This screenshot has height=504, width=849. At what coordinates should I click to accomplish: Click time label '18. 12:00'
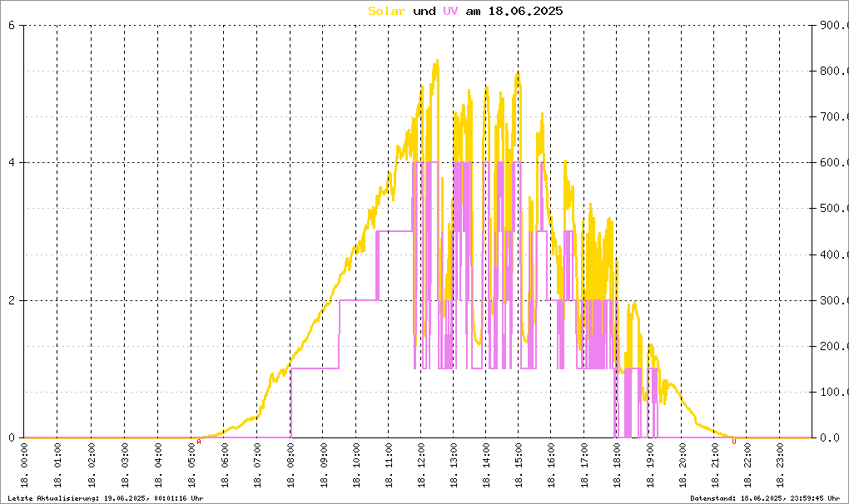pyautogui.click(x=422, y=466)
